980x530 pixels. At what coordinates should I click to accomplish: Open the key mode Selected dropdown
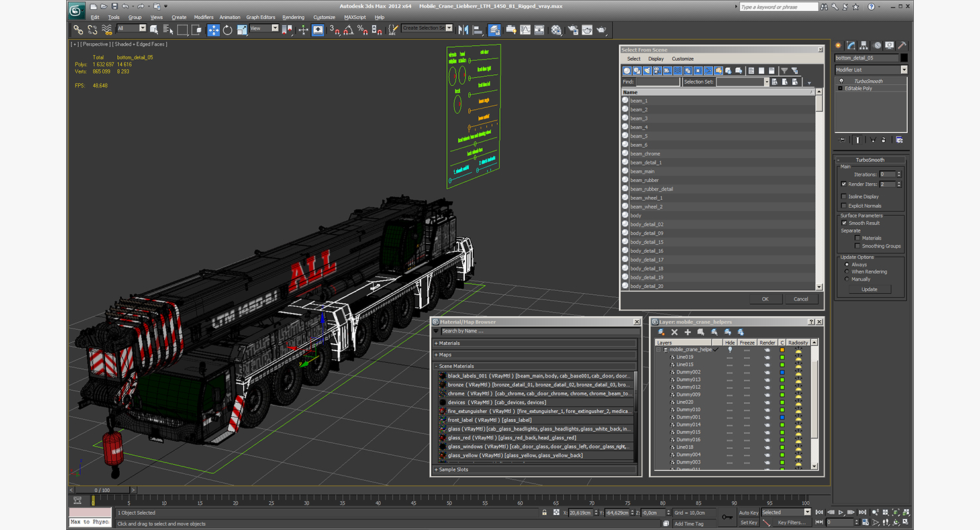807,512
